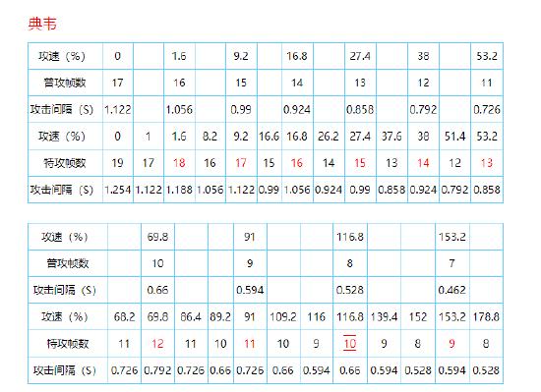The width and height of the screenshot is (541, 392).
Task: Select the red 9 frame cell under 153.2
Action: pos(452,344)
